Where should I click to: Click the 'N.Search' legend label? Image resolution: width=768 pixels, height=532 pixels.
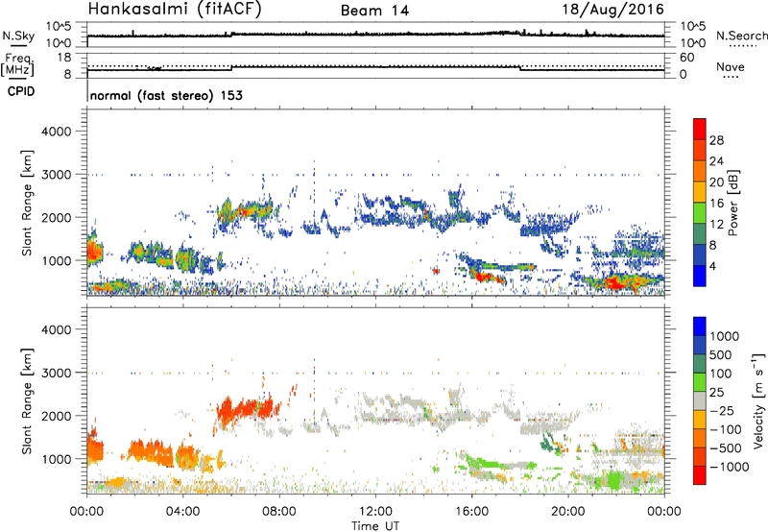coord(741,36)
